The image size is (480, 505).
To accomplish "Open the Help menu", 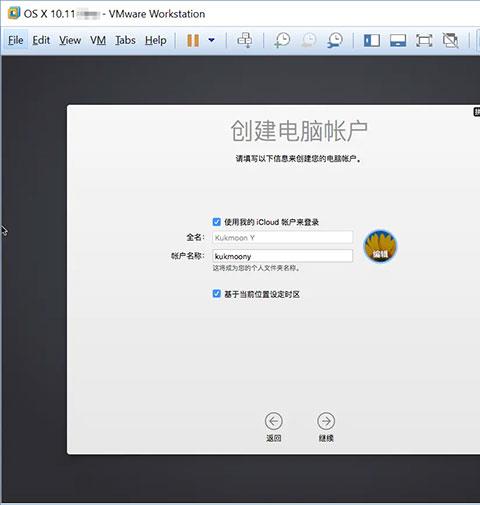I will pyautogui.click(x=156, y=40).
